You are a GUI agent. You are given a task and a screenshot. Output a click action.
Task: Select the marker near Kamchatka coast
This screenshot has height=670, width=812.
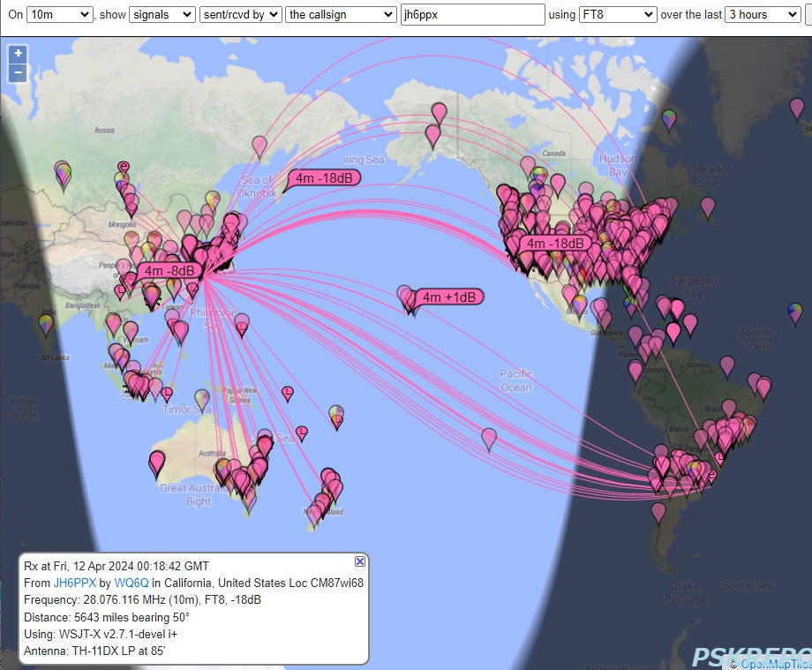point(259,146)
